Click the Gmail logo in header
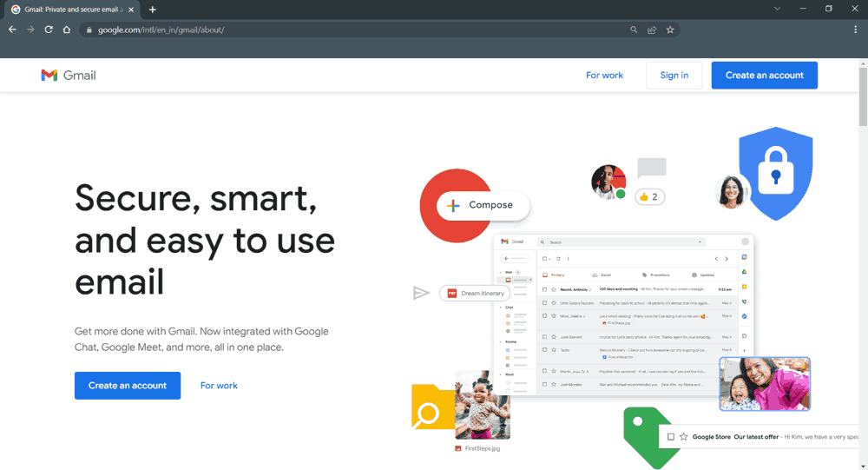 pyautogui.click(x=69, y=76)
